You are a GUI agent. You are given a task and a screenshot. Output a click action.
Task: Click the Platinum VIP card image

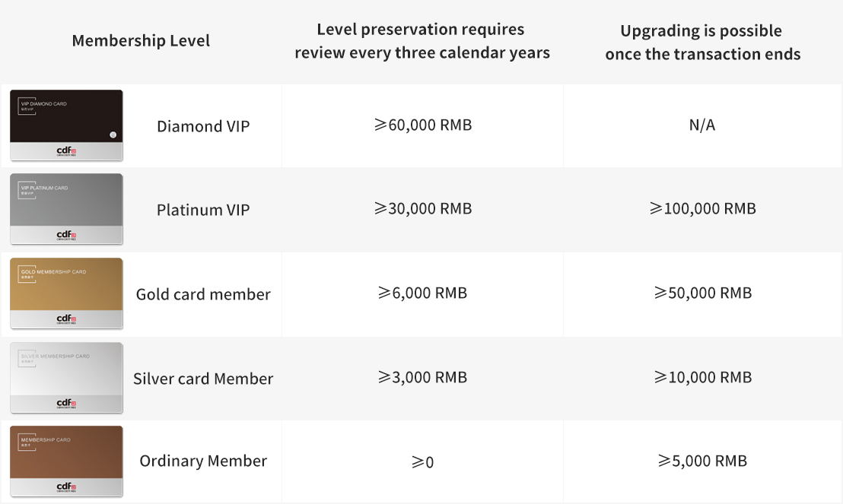click(x=66, y=209)
